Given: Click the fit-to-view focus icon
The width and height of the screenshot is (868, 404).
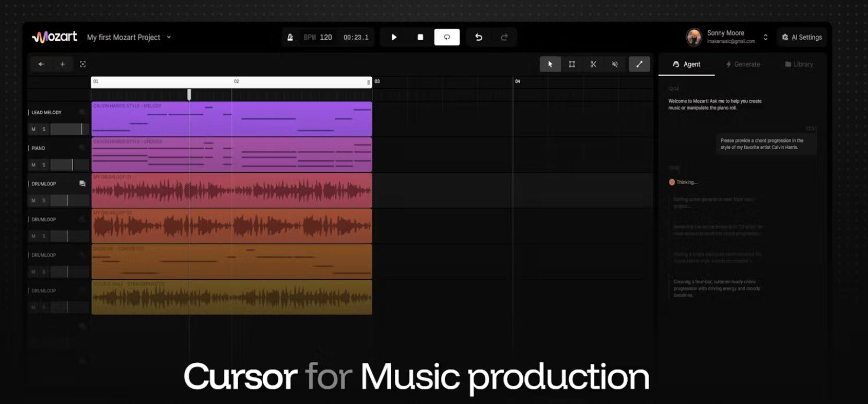Looking at the screenshot, I should pos(83,64).
